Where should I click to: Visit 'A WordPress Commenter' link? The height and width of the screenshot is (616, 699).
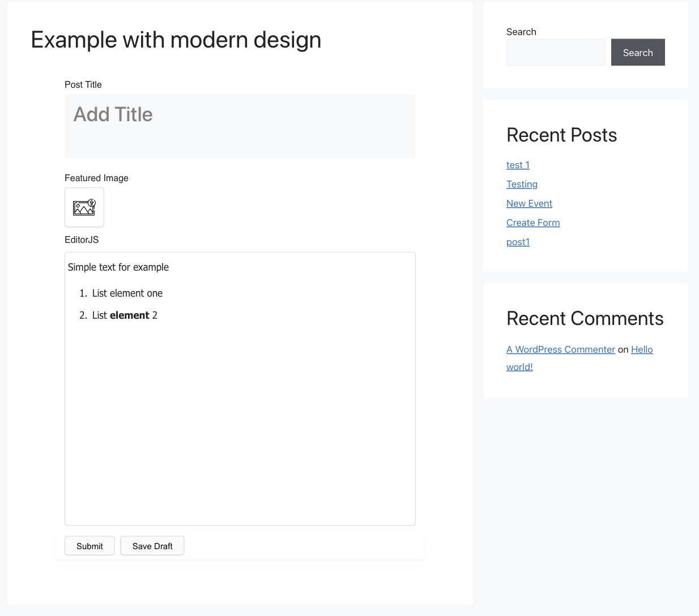(561, 349)
